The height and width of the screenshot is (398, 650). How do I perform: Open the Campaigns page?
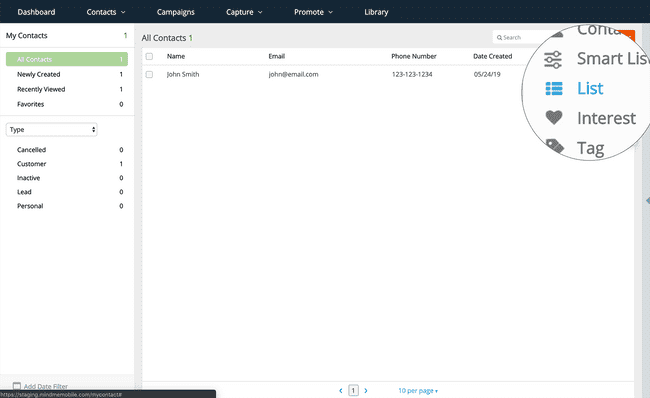click(x=175, y=12)
